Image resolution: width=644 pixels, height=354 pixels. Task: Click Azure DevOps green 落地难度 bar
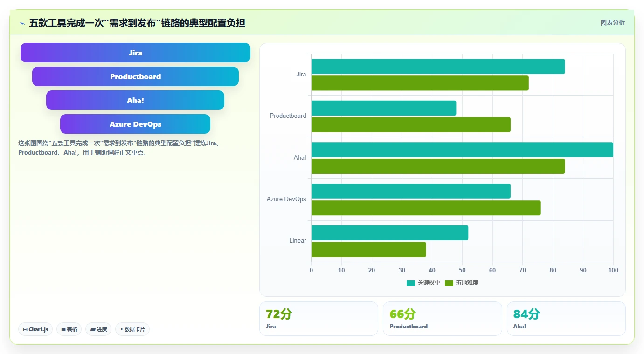coord(426,208)
